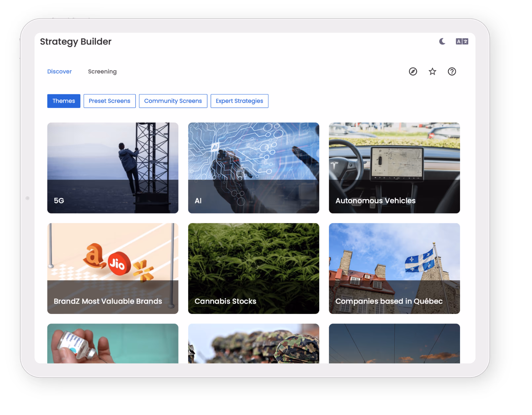
Task: View Community Screens
Action: pyautogui.click(x=173, y=101)
